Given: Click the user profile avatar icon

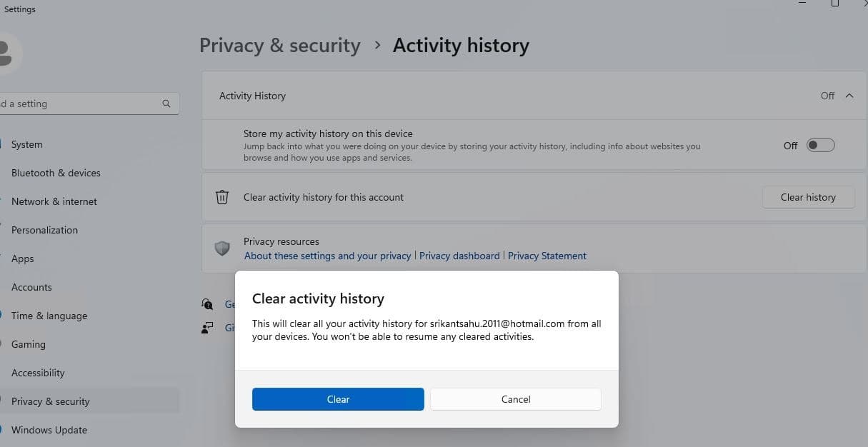Looking at the screenshot, I should 7,51.
